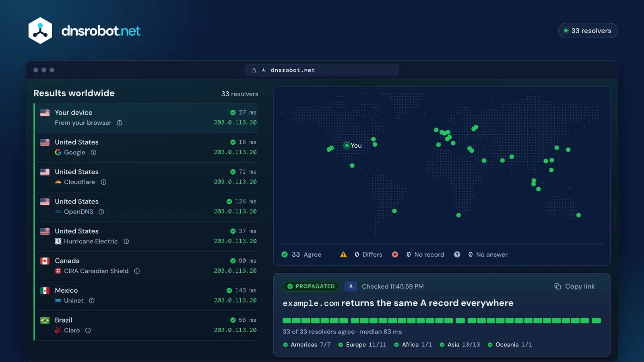Click the 33 resolvers badge at top right
Image resolution: width=644 pixels, height=362 pixels.
tap(588, 31)
